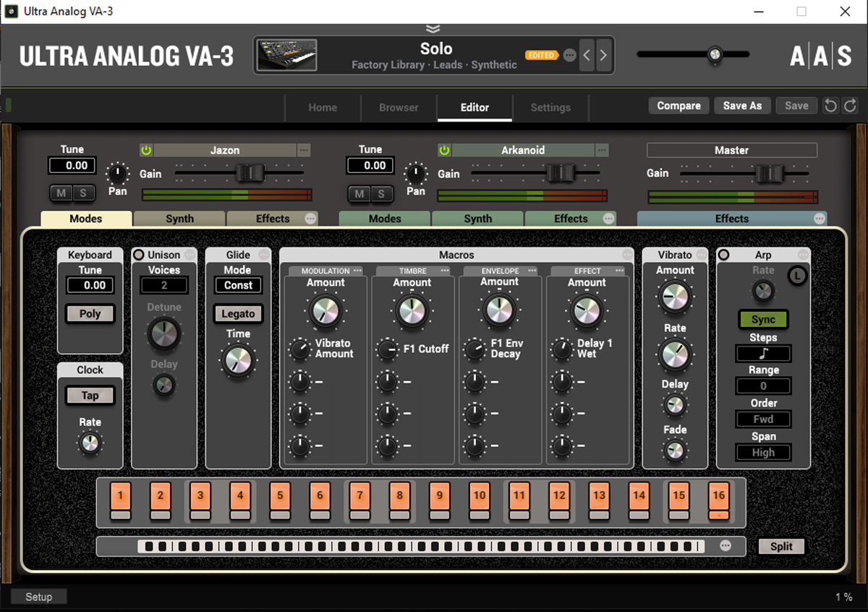
Task: Click the Arp latch L icon
Action: [797, 276]
